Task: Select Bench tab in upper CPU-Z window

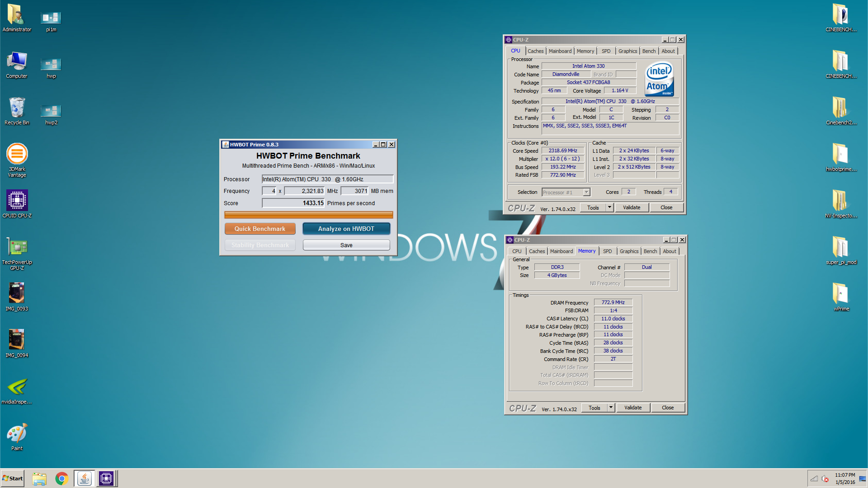Action: click(x=649, y=51)
